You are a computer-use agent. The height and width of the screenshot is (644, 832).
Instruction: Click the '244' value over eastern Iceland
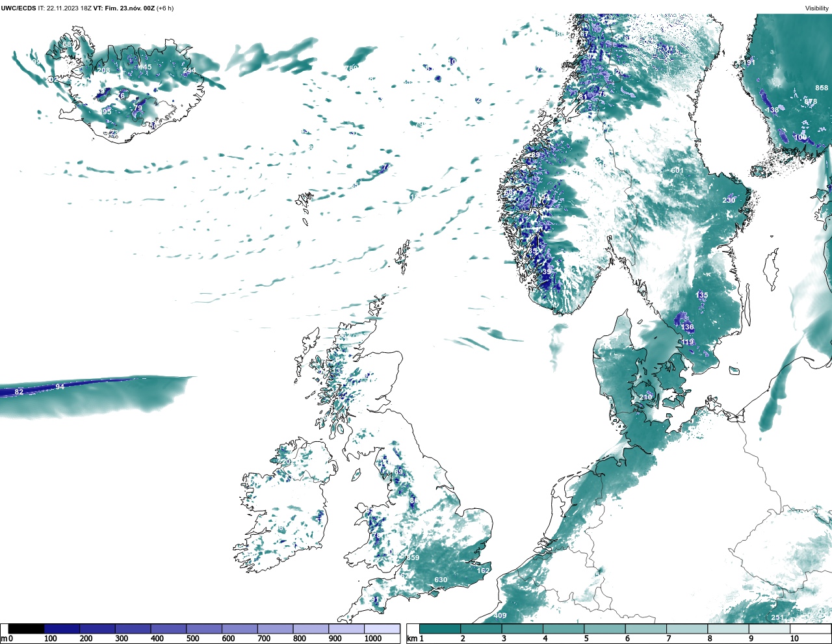tap(188, 70)
